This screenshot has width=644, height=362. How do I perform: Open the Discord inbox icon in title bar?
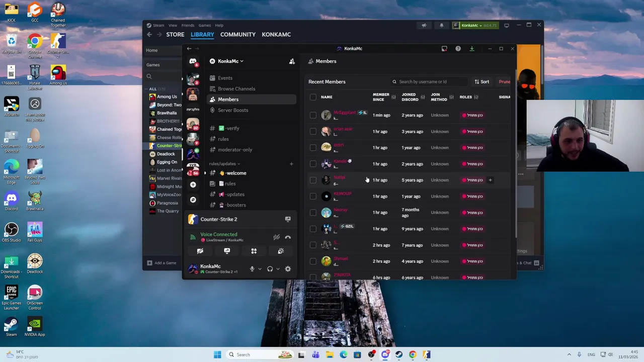pos(444,49)
